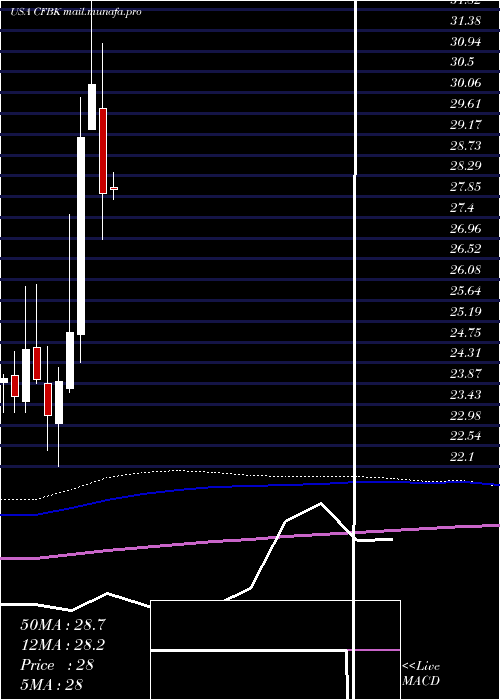
Task: Click the 29.17 price axis label
Action: (x=466, y=124)
